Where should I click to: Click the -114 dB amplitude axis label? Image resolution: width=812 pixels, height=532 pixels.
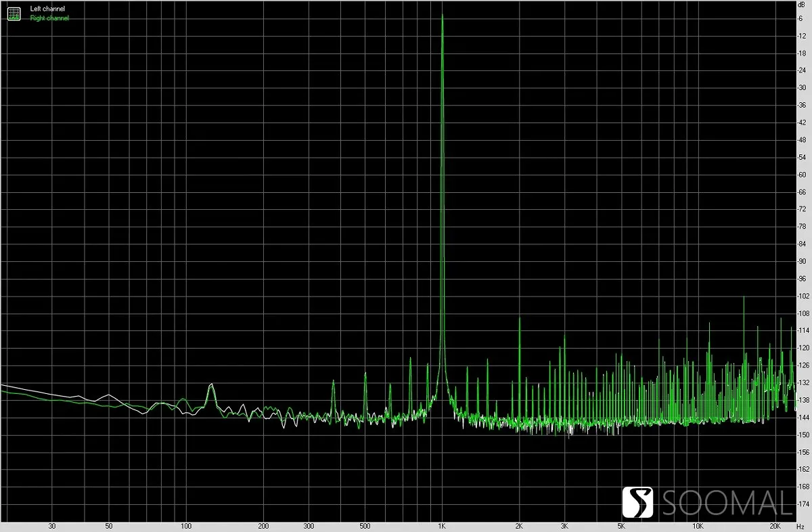pyautogui.click(x=803, y=331)
